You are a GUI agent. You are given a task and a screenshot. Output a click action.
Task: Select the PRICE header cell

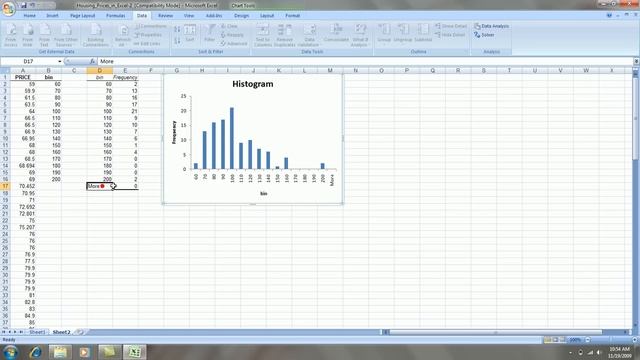[x=23, y=77]
